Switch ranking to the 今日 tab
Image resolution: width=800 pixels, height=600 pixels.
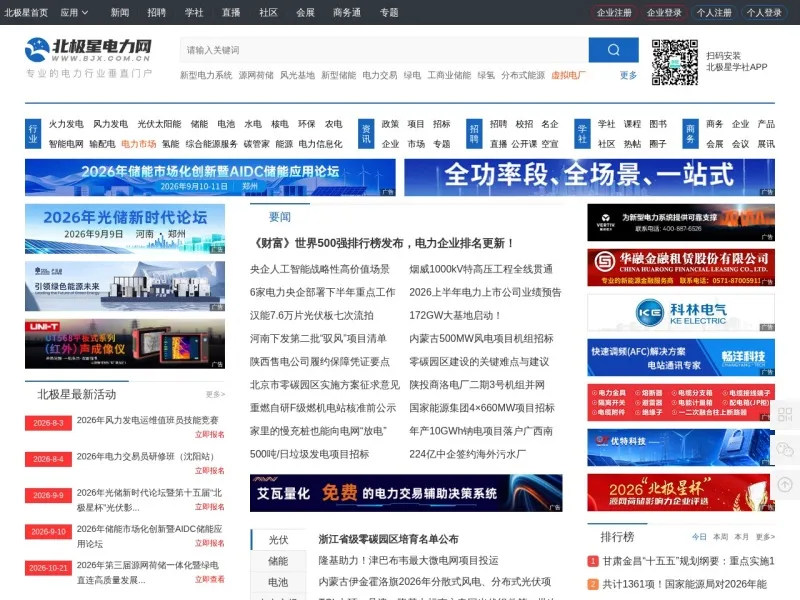699,537
